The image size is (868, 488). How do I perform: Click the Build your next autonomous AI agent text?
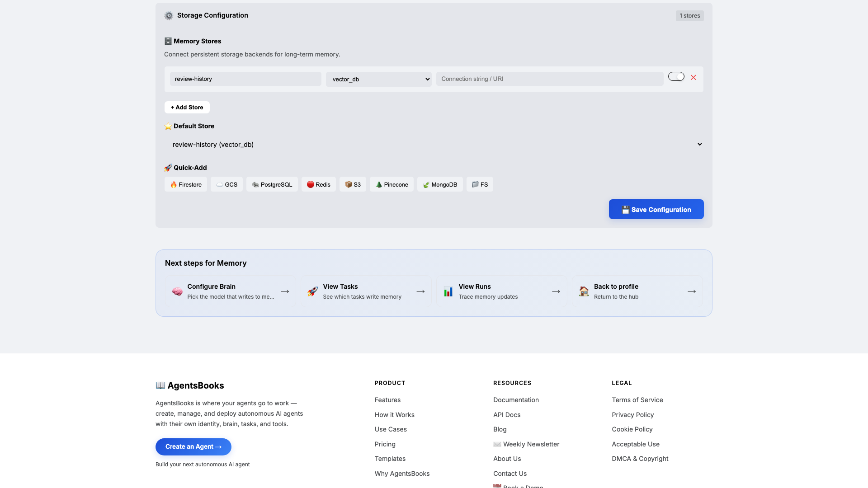point(203,465)
